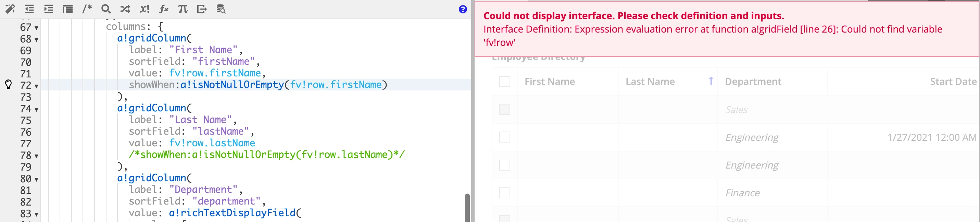Collapse the code fold at line 80
The width and height of the screenshot is (980, 222).
[x=37, y=180]
